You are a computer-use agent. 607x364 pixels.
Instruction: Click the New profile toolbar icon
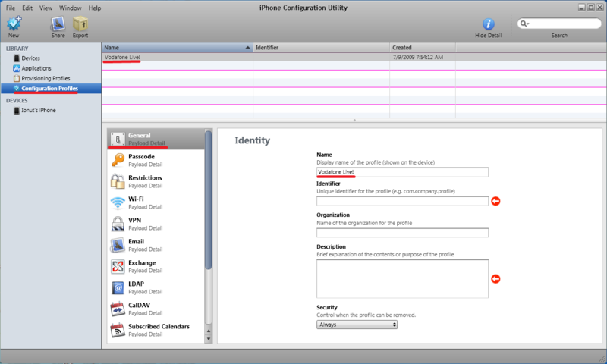pyautogui.click(x=14, y=24)
